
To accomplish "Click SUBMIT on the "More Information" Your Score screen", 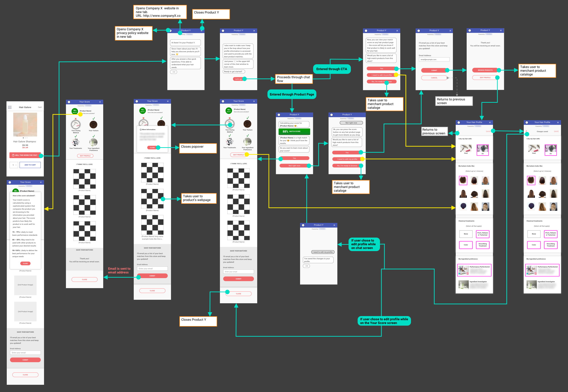I will [x=152, y=276].
